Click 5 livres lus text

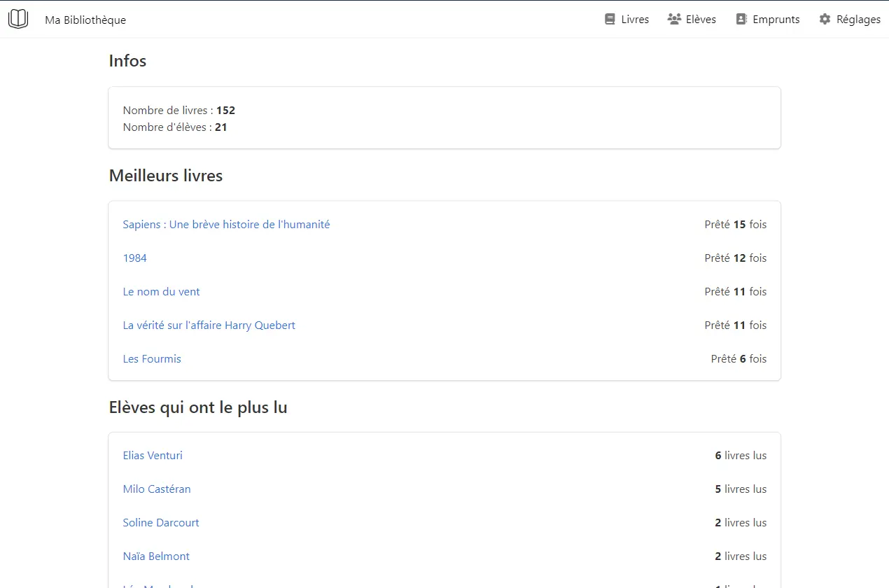pos(741,489)
